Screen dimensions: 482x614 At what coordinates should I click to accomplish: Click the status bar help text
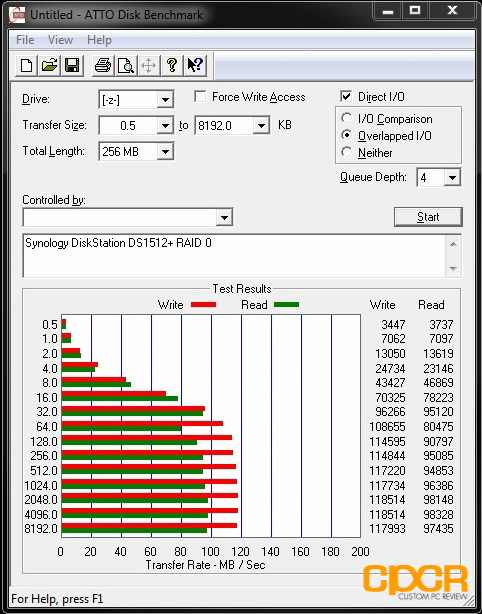point(57,599)
